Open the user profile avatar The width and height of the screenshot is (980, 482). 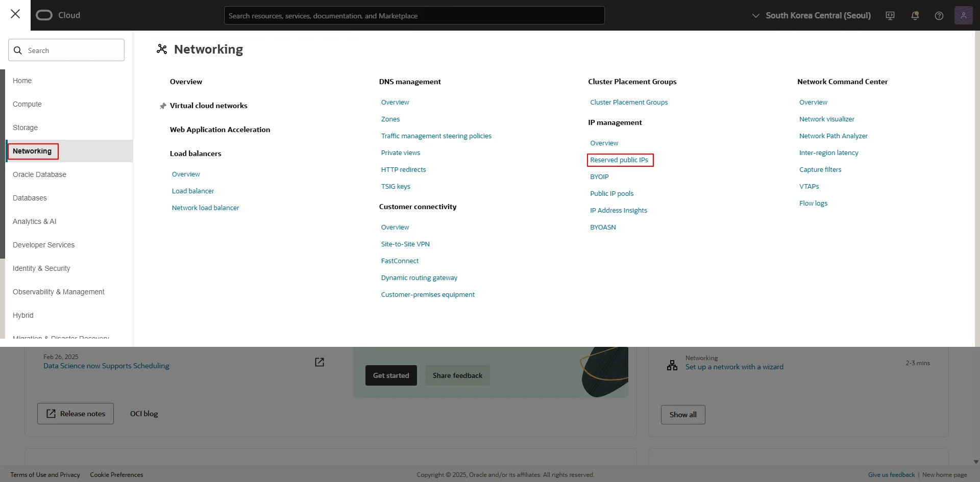(963, 15)
